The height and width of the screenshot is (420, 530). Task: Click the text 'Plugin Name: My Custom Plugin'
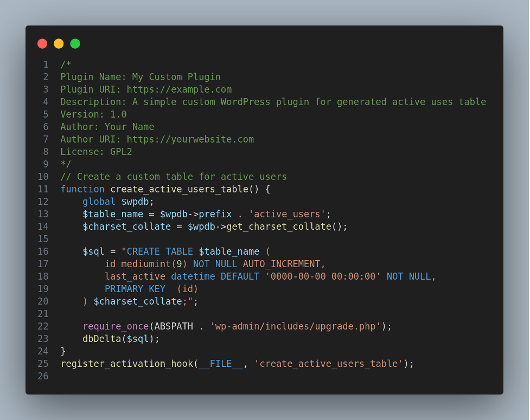point(141,77)
